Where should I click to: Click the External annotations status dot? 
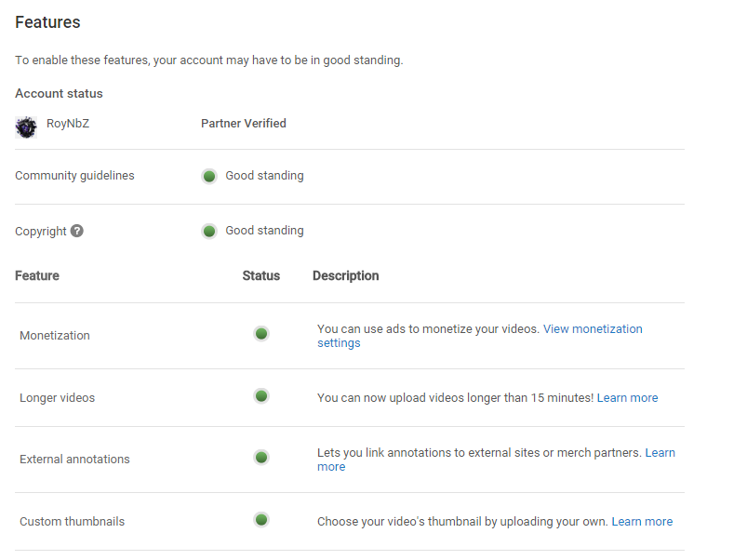click(261, 458)
